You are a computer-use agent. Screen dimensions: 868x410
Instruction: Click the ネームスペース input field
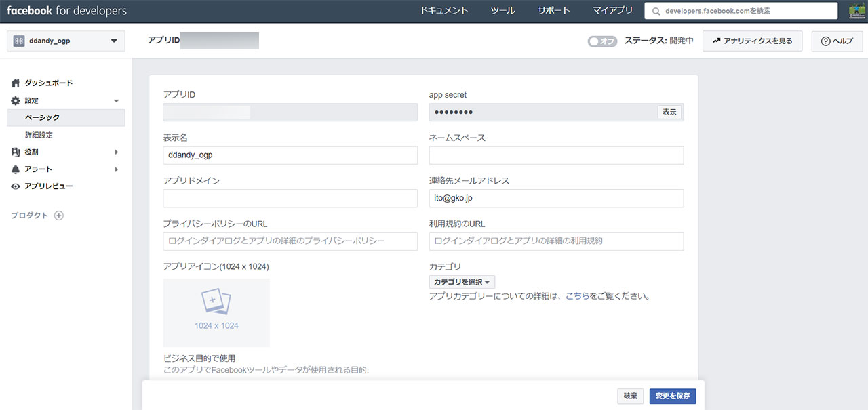(556, 155)
